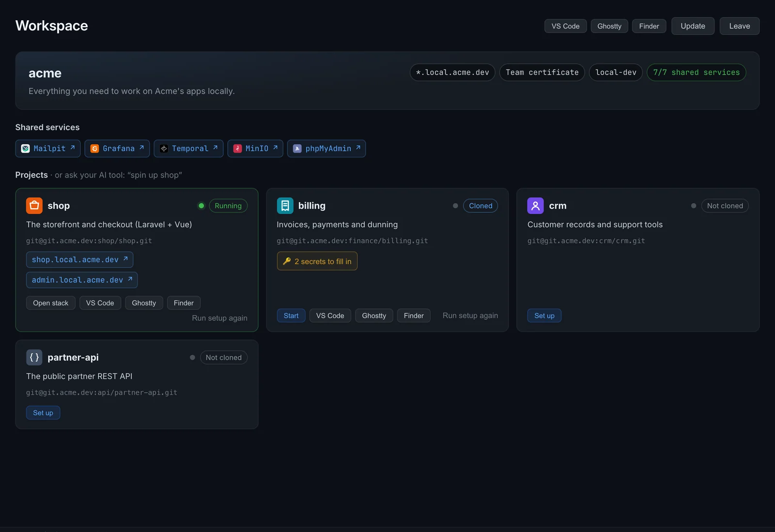Open billing project in VS Code
775x532 pixels.
click(330, 316)
